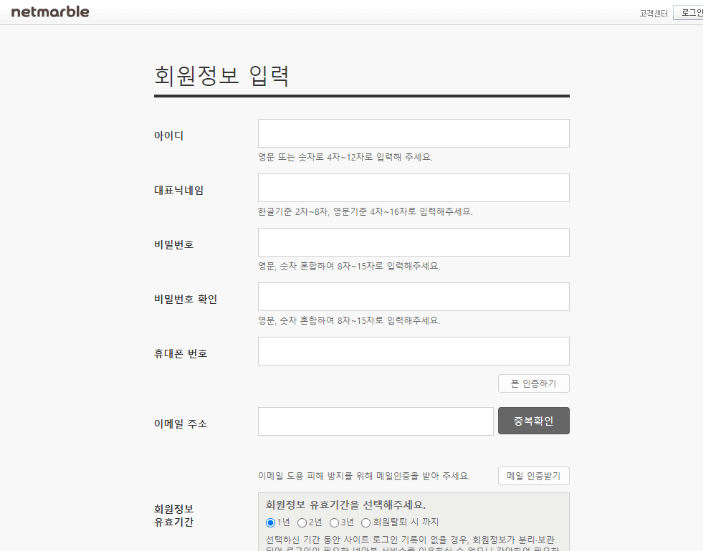This screenshot has height=551, width=703.
Task: Click the 비밀번호 확인 input field
Action: (413, 296)
